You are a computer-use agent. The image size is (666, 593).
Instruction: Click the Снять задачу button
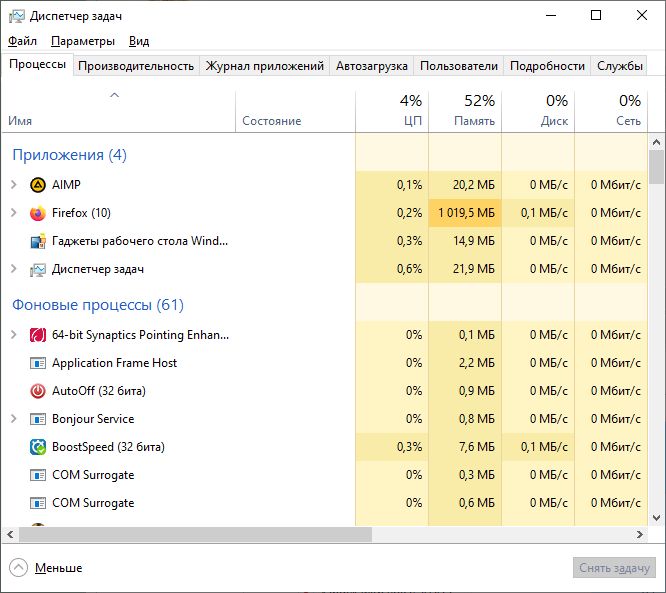coord(614,568)
